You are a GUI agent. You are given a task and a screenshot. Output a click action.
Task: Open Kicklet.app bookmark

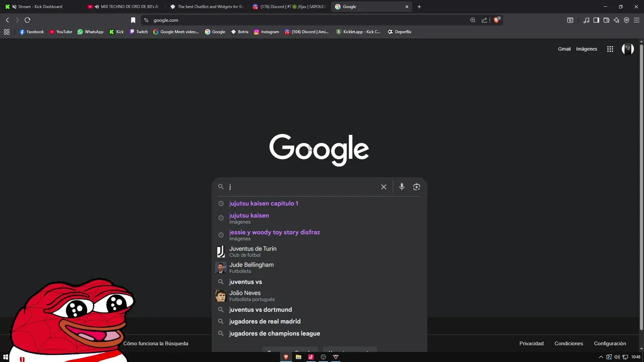point(358,32)
